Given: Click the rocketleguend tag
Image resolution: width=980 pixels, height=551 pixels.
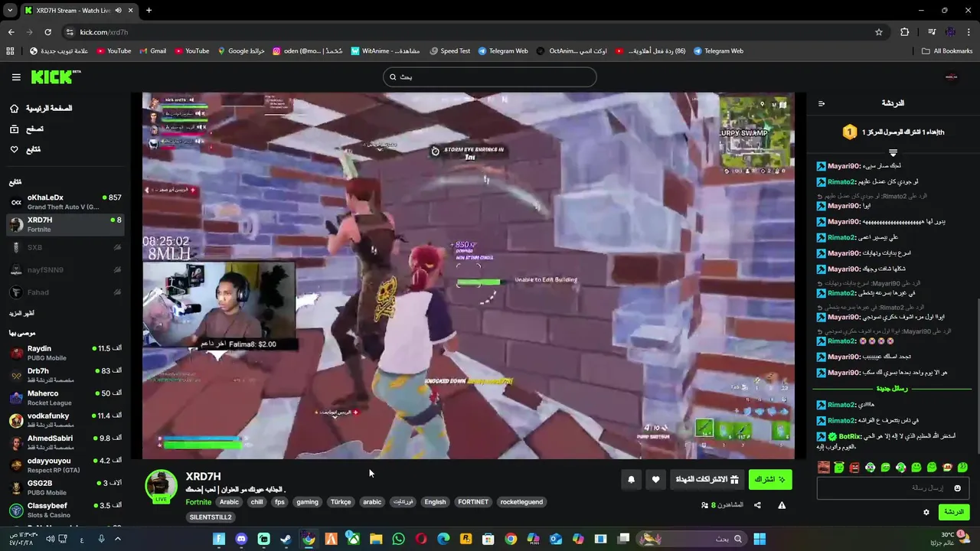Looking at the screenshot, I should click(521, 502).
